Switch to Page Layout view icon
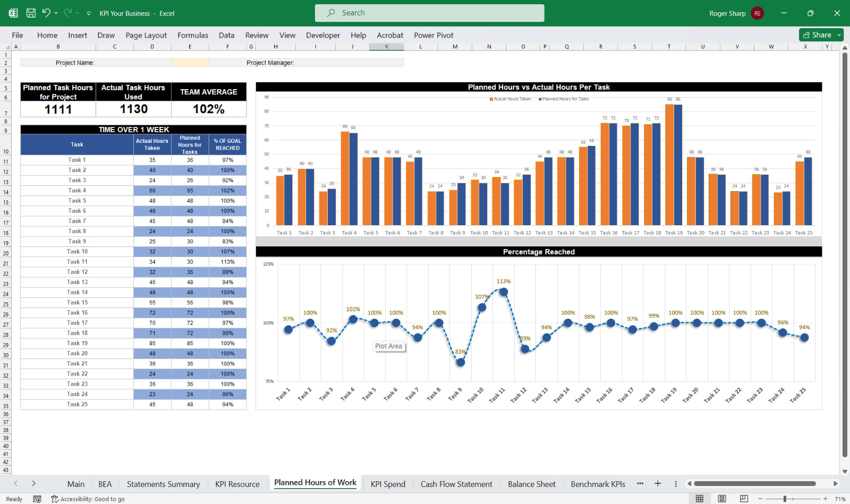Image resolution: width=850 pixels, height=504 pixels. (x=721, y=499)
